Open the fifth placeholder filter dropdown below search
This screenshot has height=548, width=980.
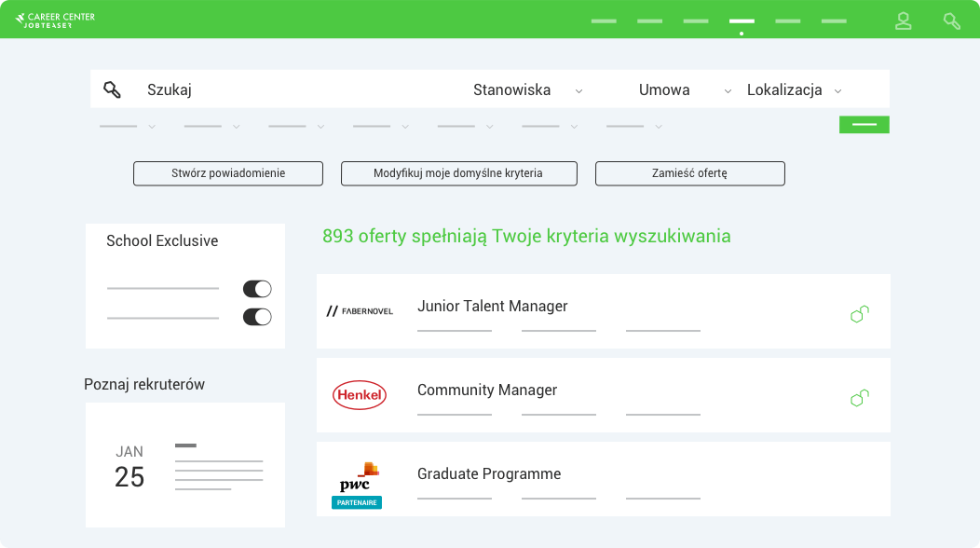pos(465,127)
